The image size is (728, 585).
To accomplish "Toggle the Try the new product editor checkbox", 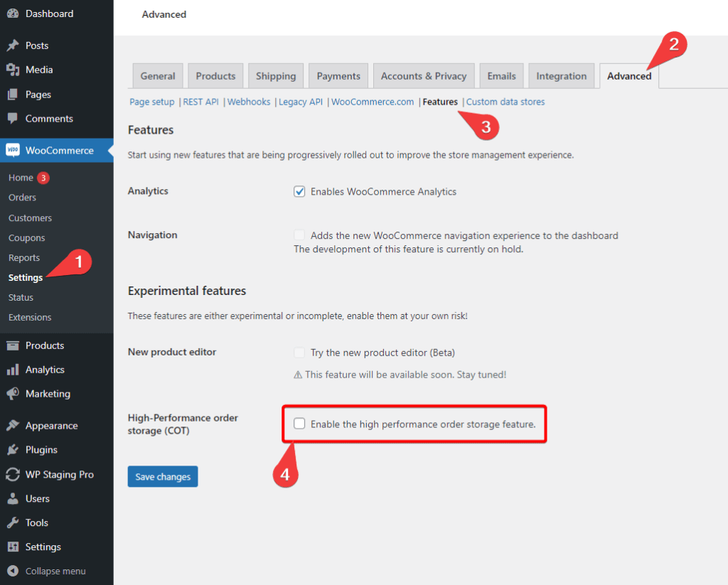I will (x=299, y=353).
